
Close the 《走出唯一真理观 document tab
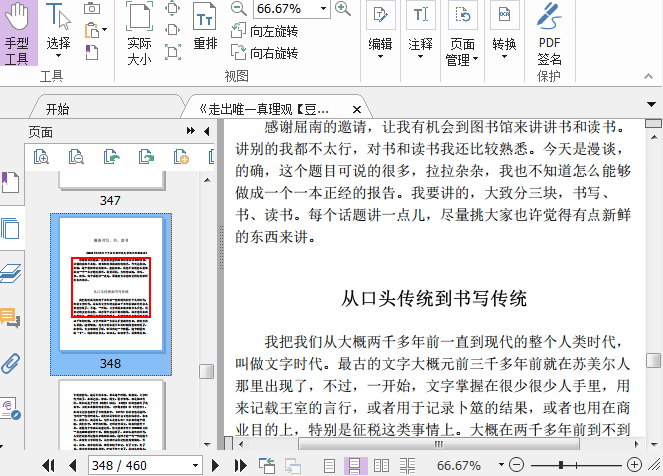pyautogui.click(x=356, y=110)
